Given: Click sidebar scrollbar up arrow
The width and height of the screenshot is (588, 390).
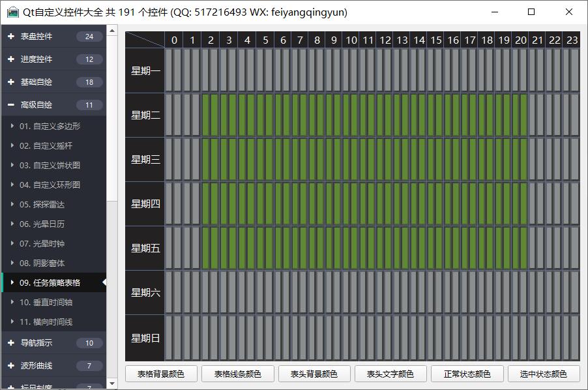Looking at the screenshot, I should pos(112,31).
